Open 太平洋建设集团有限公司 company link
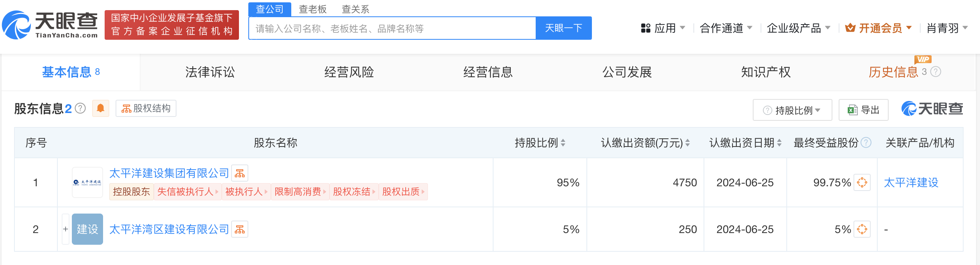Screen dimensions: 980x265 click(x=169, y=173)
